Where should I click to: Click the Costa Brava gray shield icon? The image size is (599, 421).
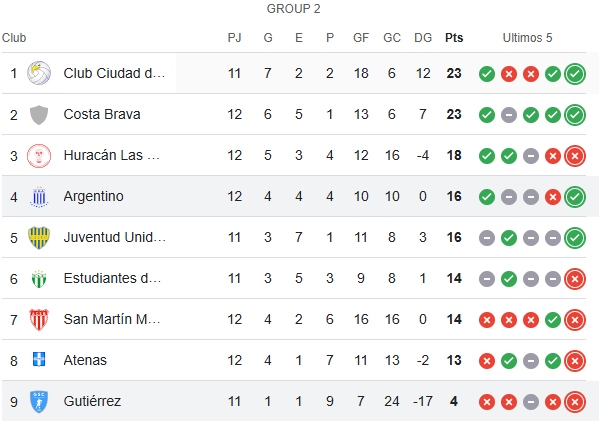click(x=39, y=114)
